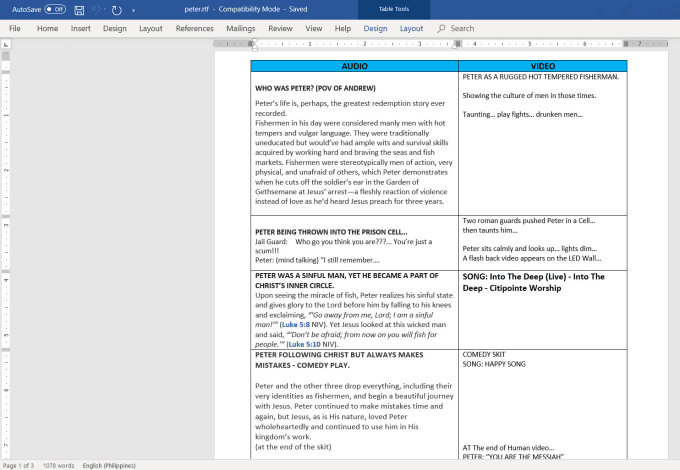
Task: Open the File menu
Action: click(15, 29)
